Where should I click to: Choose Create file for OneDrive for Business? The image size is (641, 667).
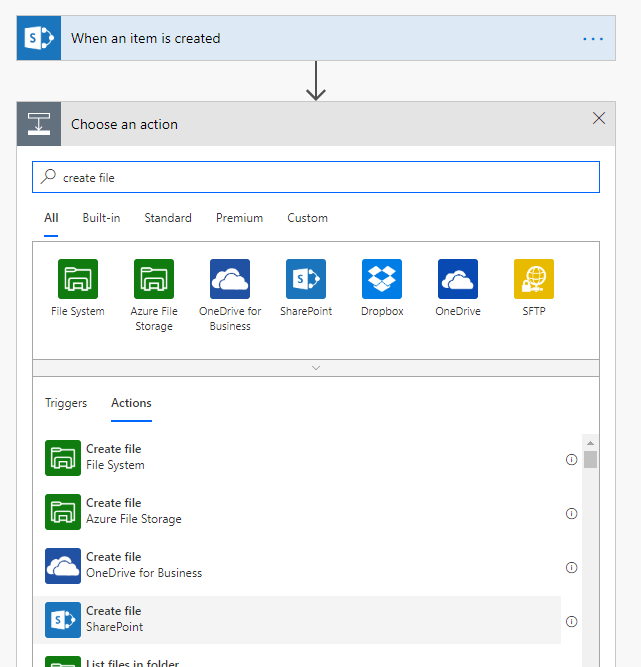(298, 566)
